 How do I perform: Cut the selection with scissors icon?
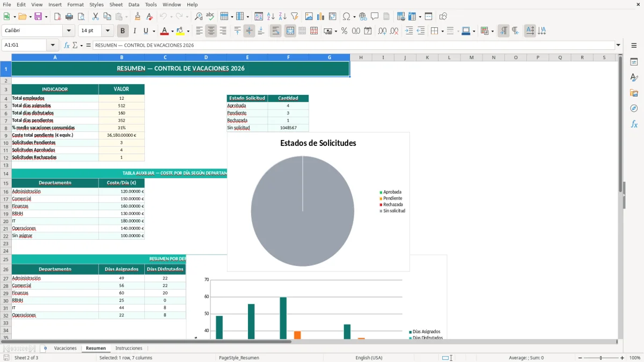(x=96, y=17)
